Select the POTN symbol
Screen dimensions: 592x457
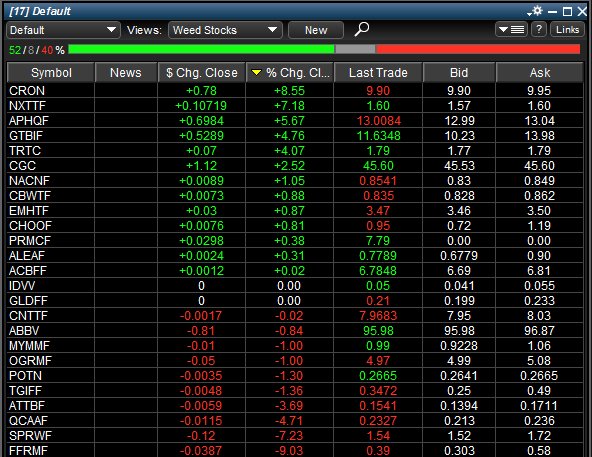25,376
